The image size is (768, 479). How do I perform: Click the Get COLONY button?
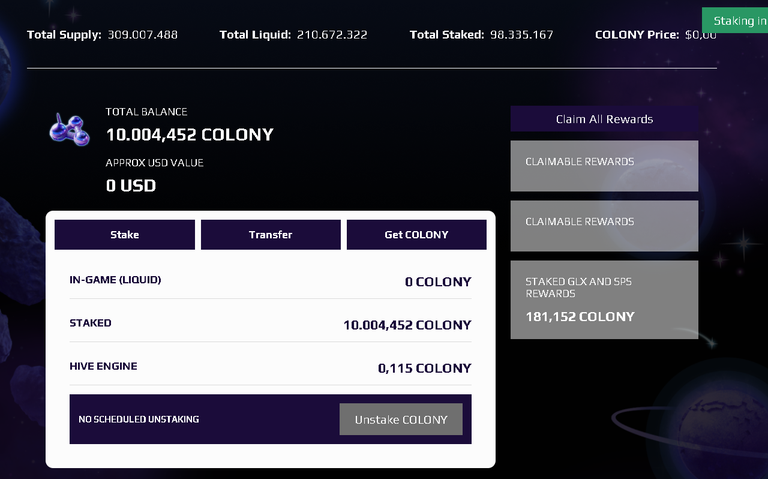416,235
